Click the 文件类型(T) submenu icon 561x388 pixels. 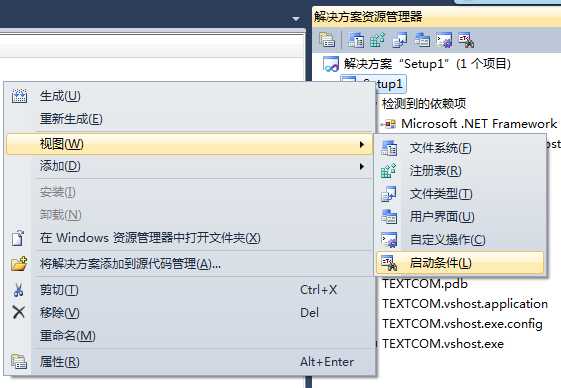coord(389,194)
